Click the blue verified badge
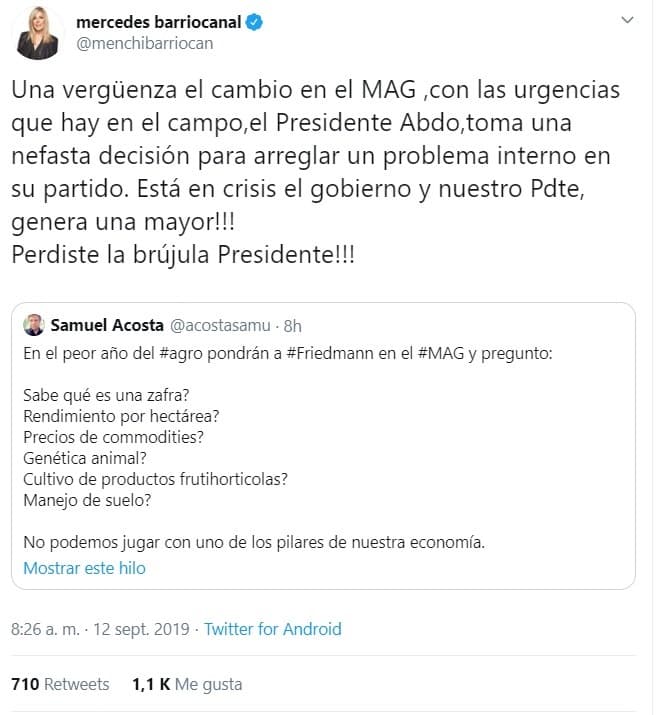The image size is (671, 715). point(256,20)
